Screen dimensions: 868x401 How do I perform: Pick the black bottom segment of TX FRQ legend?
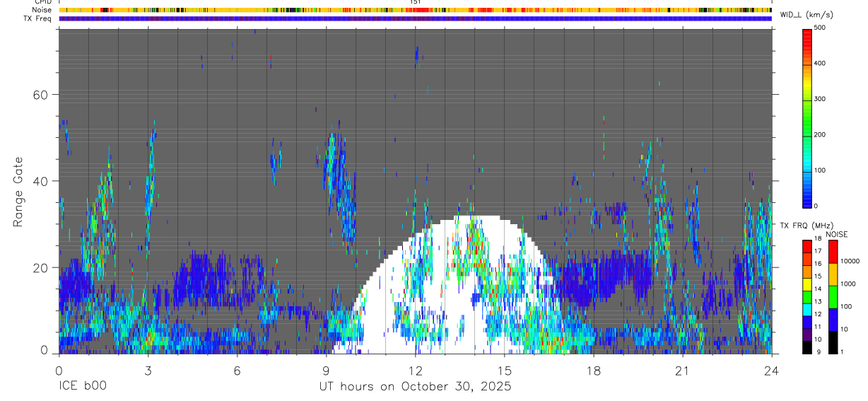807,347
